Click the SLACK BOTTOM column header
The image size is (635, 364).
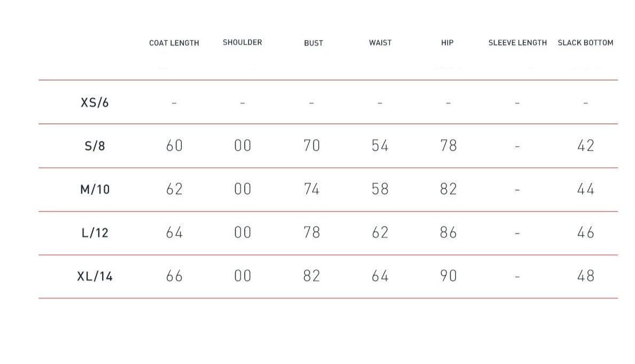[585, 43]
